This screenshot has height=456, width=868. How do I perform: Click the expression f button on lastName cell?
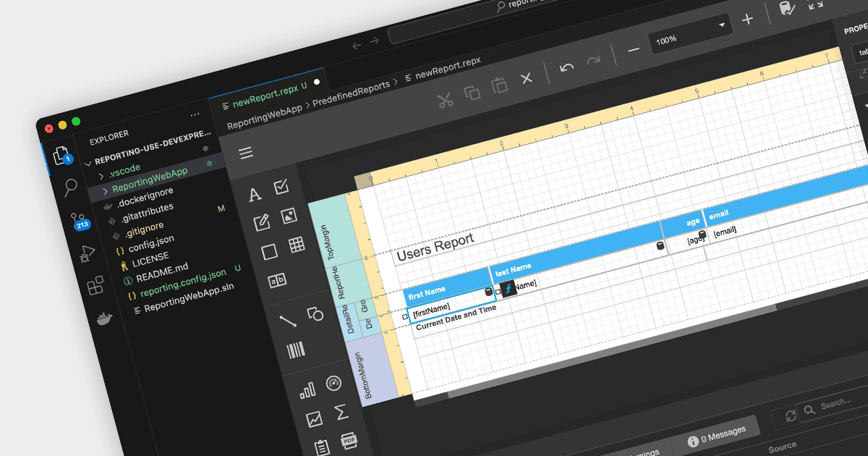508,289
